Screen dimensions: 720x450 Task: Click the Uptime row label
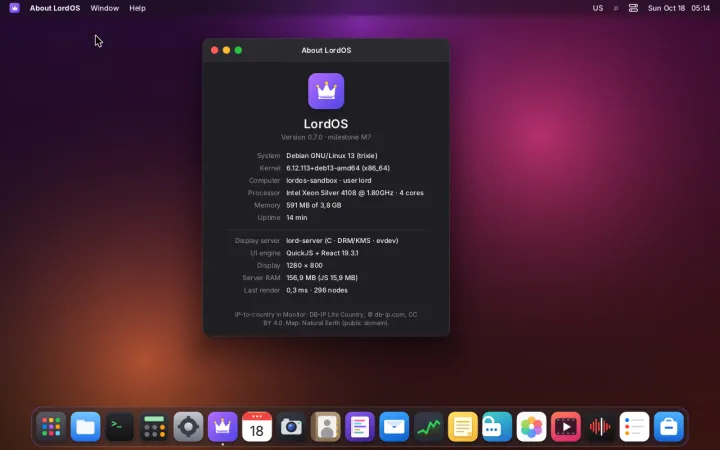pos(269,218)
